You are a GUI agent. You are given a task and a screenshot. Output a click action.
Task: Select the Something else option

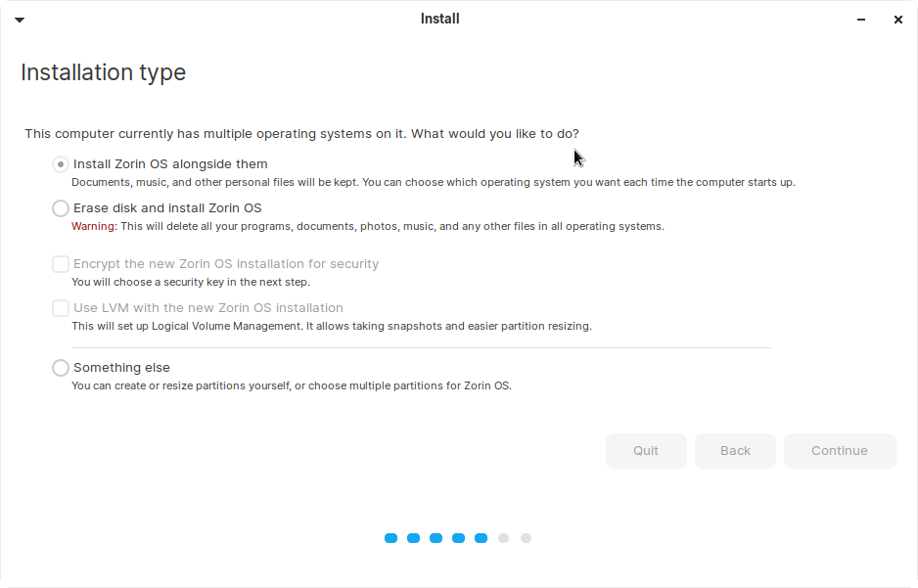[x=61, y=368]
